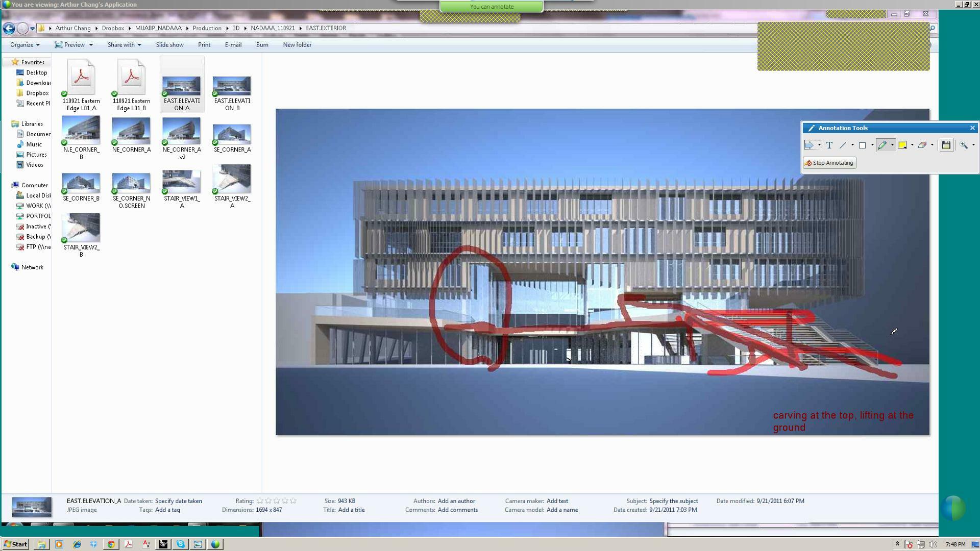Click the Add comments field
This screenshot has width=980, height=551.
pyautogui.click(x=458, y=510)
